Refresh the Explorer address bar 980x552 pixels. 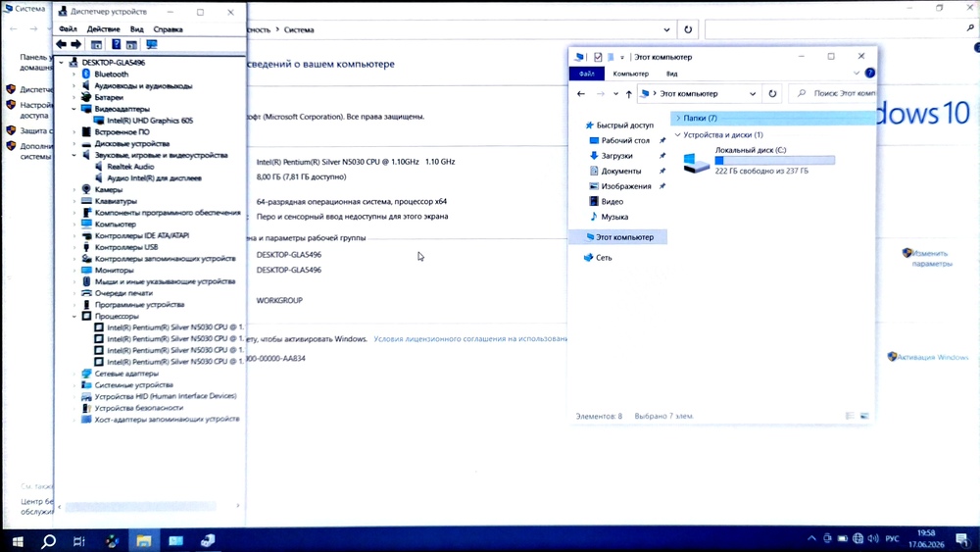point(772,94)
